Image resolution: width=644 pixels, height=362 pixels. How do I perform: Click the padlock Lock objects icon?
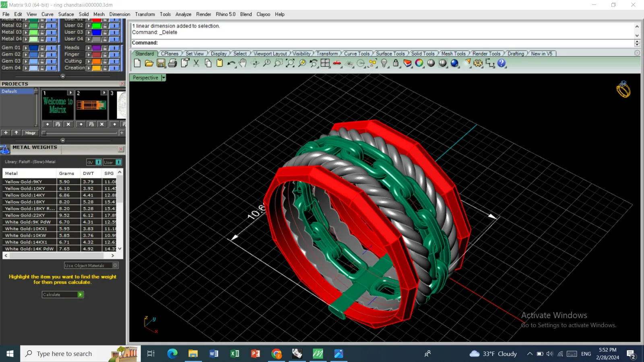pos(396,63)
